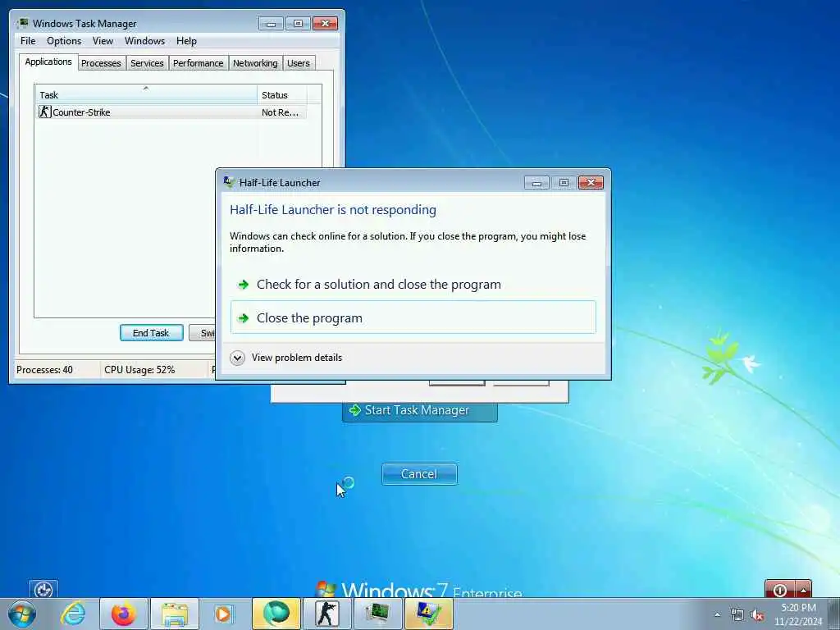Close the Half-Life Launcher dialog
This screenshot has height=630, width=840.
point(591,183)
